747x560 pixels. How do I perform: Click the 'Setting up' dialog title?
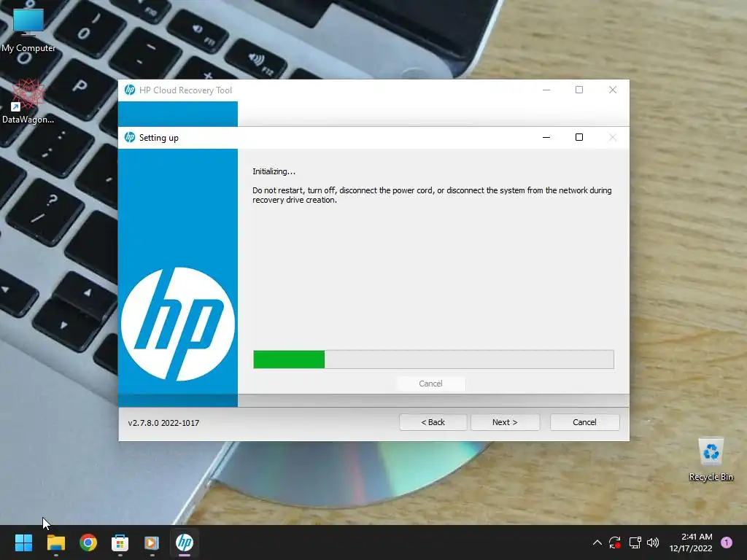(158, 138)
